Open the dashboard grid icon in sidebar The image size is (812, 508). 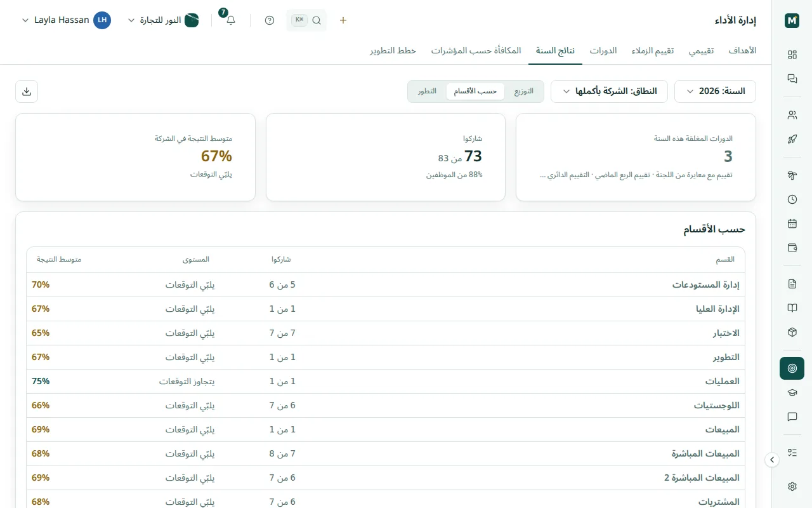click(x=792, y=55)
